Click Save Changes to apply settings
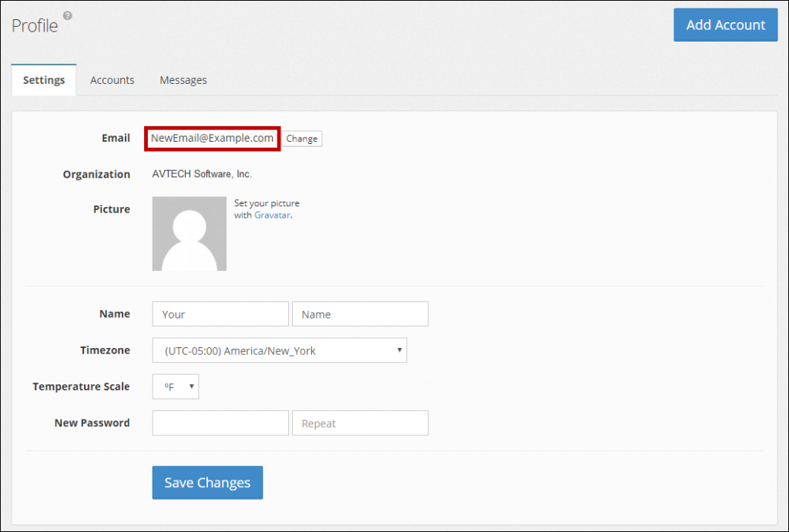Screen dimensions: 789x532 click(x=206, y=482)
